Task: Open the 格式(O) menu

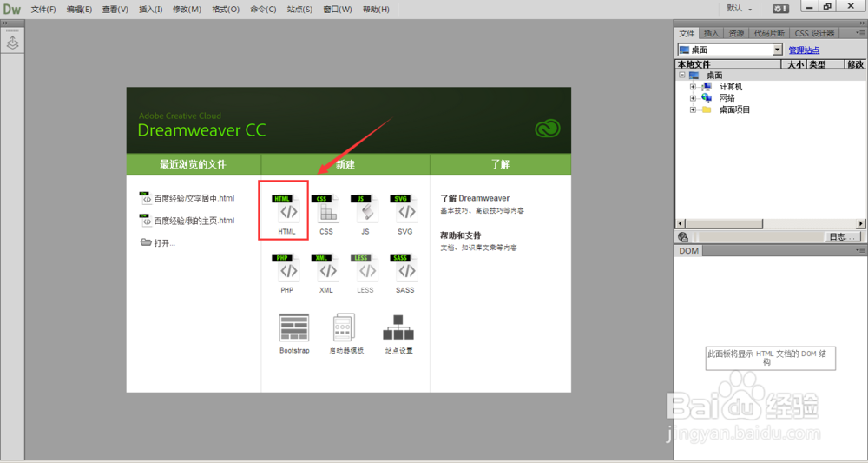Action: click(x=226, y=10)
